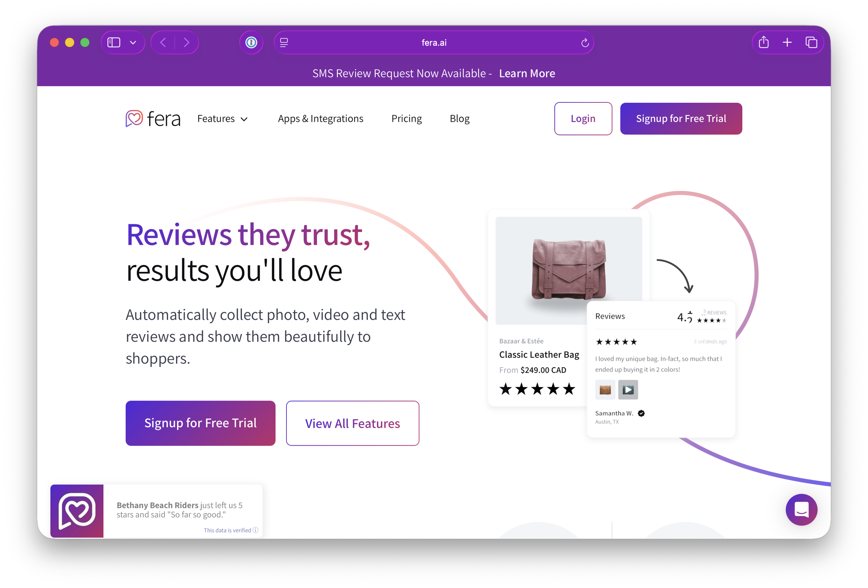Viewport: 868px width, 588px height.
Task: Expand the Features dropdown menu
Action: point(223,119)
